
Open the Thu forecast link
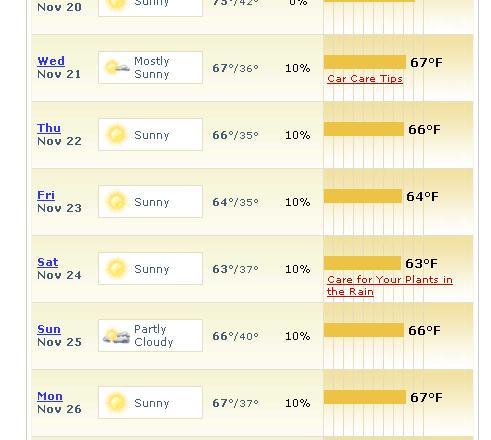(49, 128)
